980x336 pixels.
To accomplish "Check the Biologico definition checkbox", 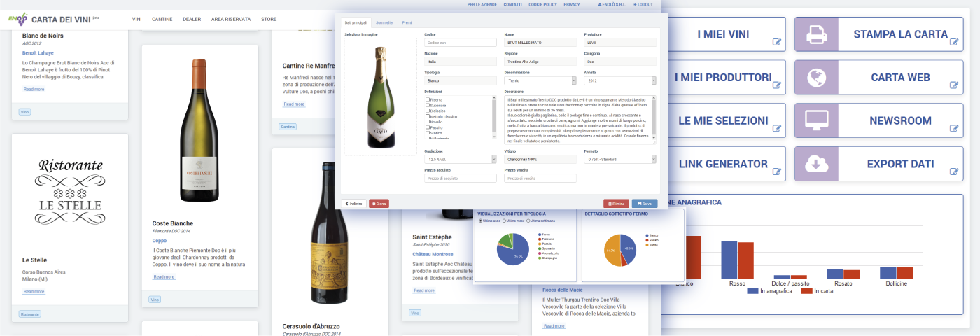I will pyautogui.click(x=428, y=111).
